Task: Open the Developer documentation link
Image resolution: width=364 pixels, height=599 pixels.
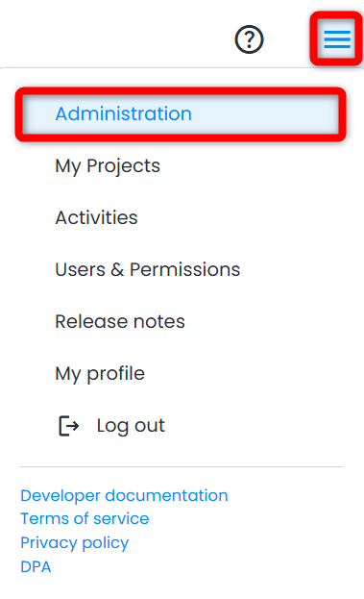Action: pos(124,495)
